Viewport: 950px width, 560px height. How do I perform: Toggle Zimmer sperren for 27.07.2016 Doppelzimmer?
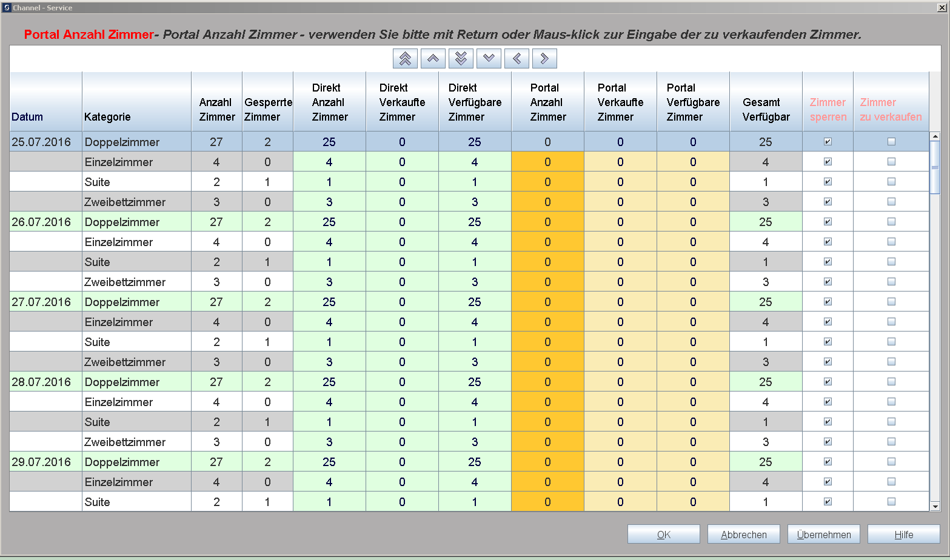[x=828, y=302]
